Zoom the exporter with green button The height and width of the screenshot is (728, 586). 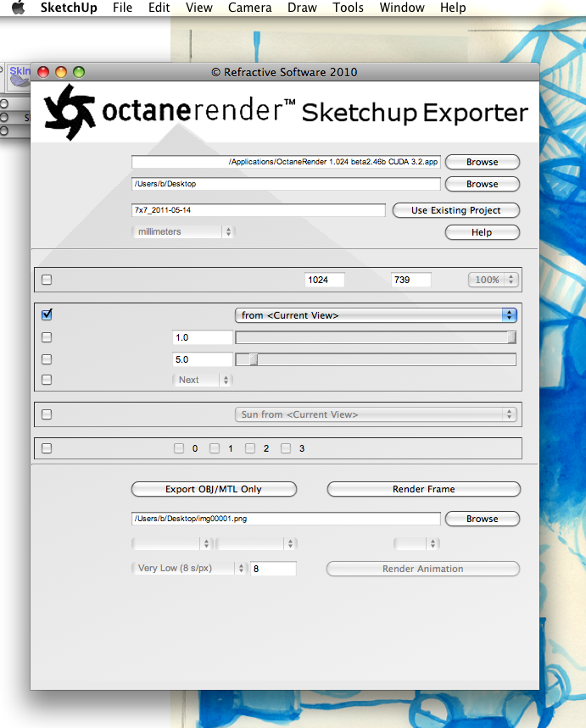pyautogui.click(x=79, y=72)
